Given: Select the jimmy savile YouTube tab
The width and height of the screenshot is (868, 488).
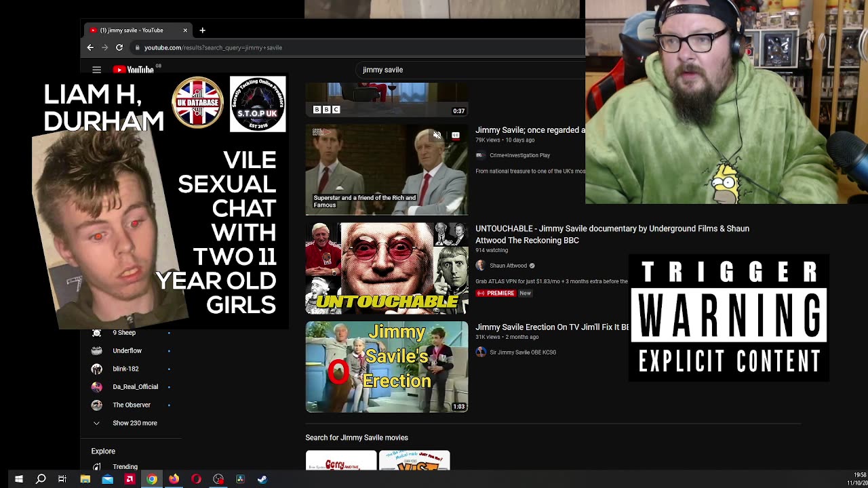Looking at the screenshot, I should tap(138, 30).
